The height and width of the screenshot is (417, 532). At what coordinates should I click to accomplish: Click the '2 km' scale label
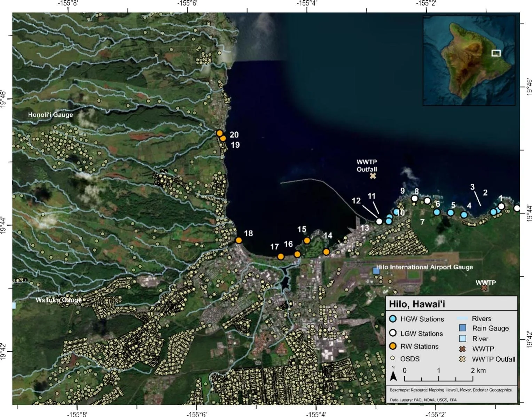[x=478, y=370]
